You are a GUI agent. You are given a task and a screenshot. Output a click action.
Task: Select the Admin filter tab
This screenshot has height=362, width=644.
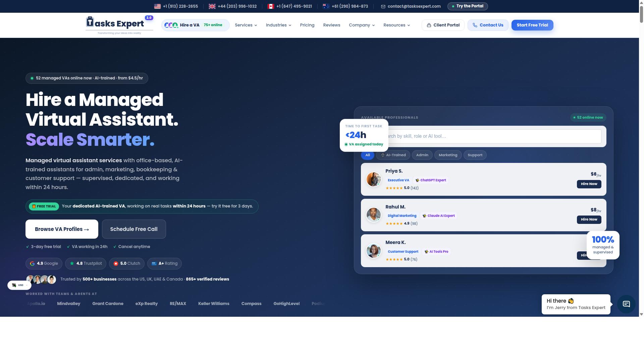pyautogui.click(x=422, y=155)
